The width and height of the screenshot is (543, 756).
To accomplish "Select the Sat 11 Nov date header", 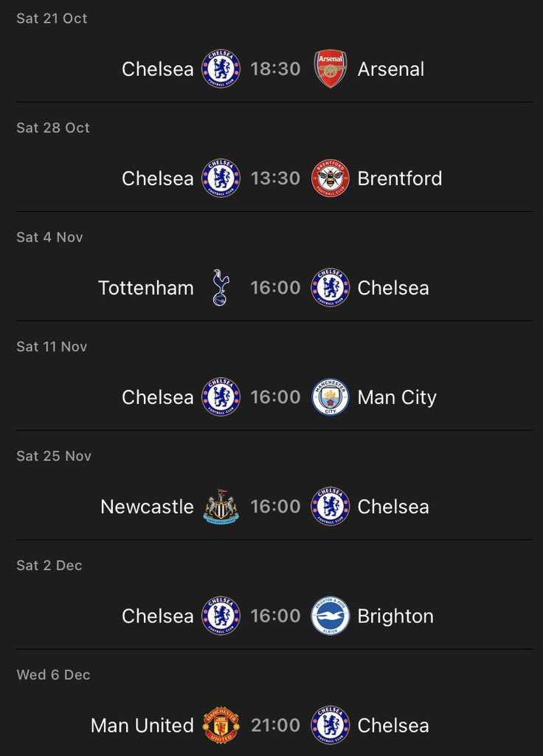I will pyautogui.click(x=52, y=347).
